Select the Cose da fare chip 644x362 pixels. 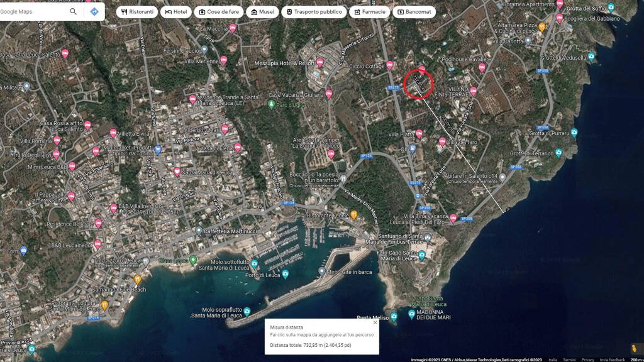pyautogui.click(x=219, y=12)
